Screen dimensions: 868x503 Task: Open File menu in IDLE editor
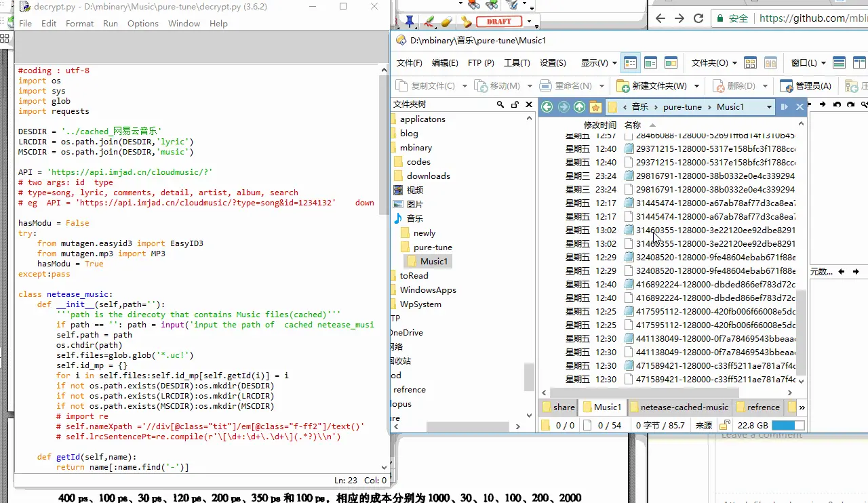25,23
